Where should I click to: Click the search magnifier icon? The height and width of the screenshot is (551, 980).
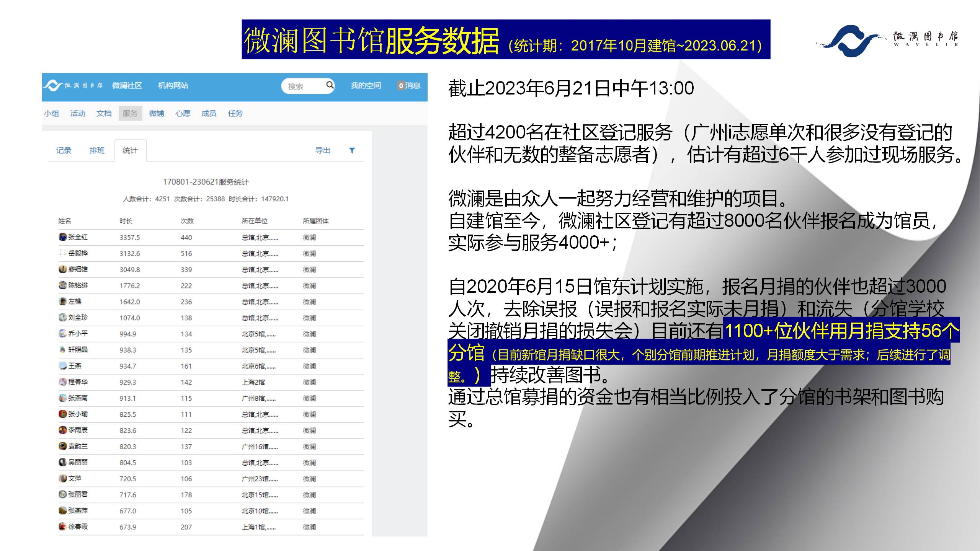[330, 85]
